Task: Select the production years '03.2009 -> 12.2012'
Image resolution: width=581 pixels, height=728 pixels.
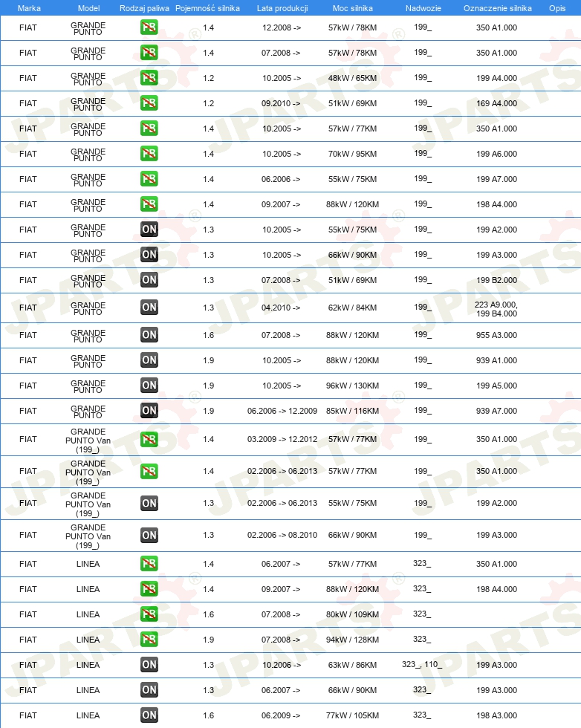Action: pos(282,439)
